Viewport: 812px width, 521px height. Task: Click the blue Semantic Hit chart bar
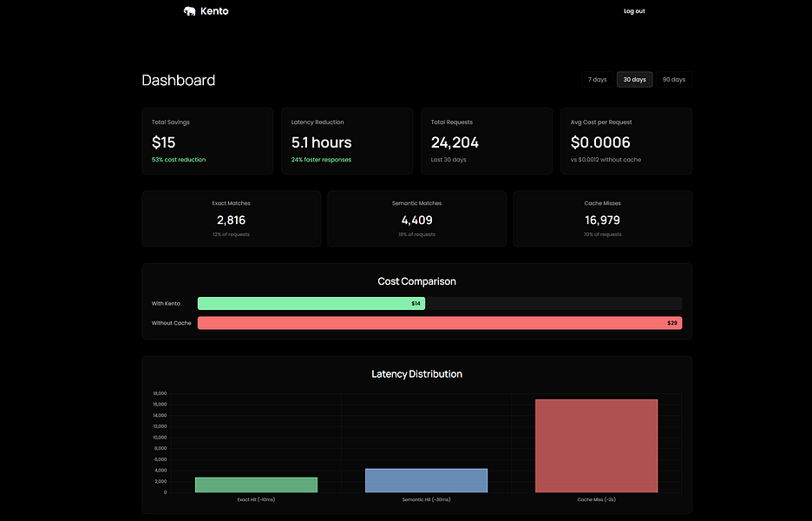pyautogui.click(x=426, y=480)
